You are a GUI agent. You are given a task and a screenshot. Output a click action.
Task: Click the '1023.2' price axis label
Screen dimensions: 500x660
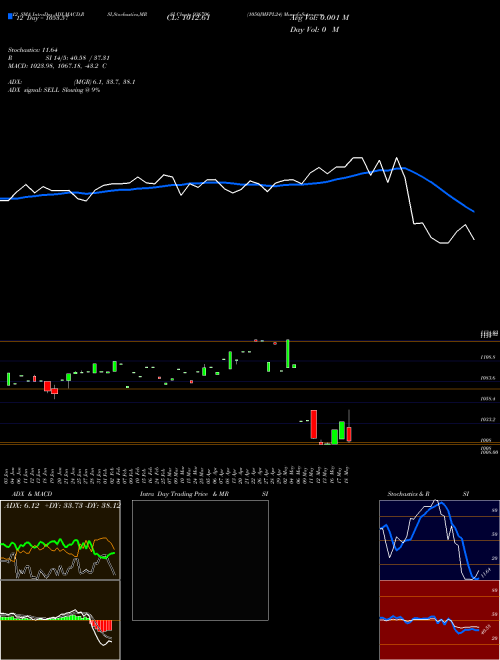[x=488, y=420]
